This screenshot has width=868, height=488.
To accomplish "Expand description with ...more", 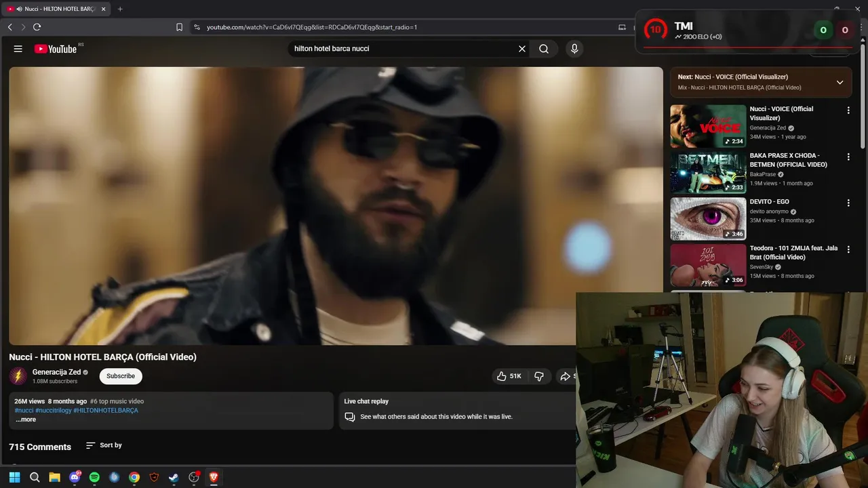I will [x=26, y=420].
